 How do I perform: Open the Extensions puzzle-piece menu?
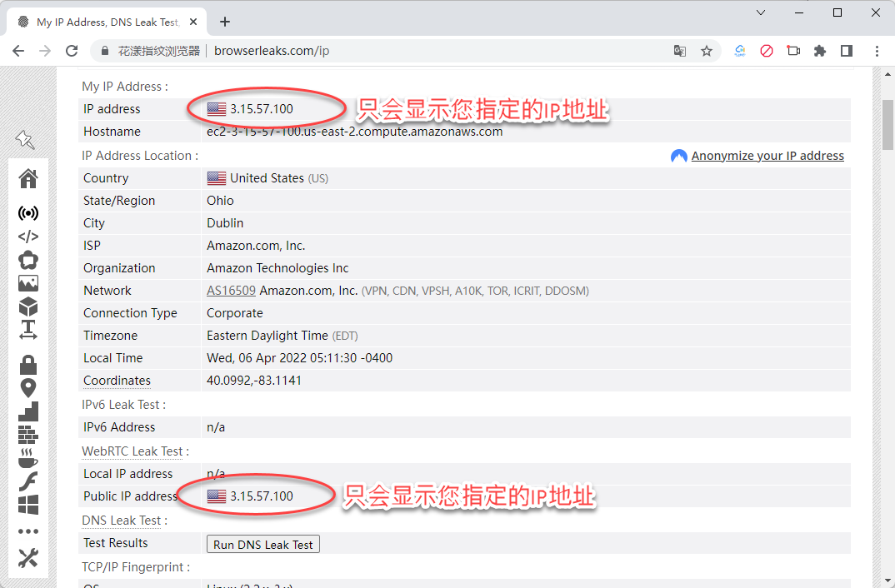[x=820, y=51]
